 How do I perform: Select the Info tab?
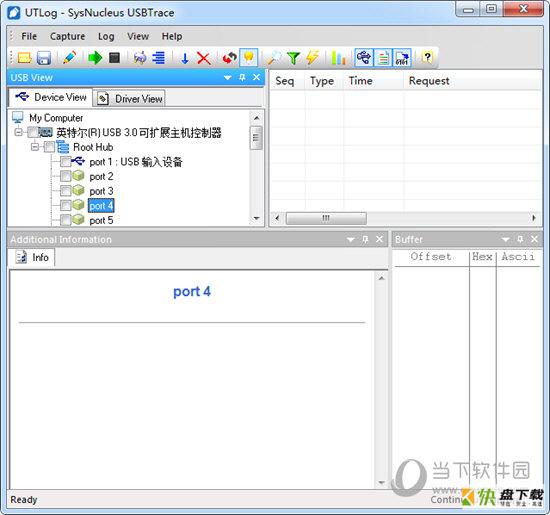[32, 257]
